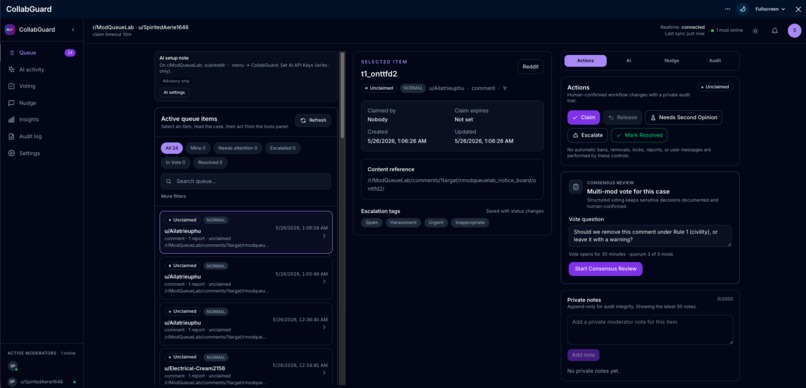Image resolution: width=806 pixels, height=388 pixels.
Task: Toggle the Spam escalation tag
Action: tap(372, 223)
